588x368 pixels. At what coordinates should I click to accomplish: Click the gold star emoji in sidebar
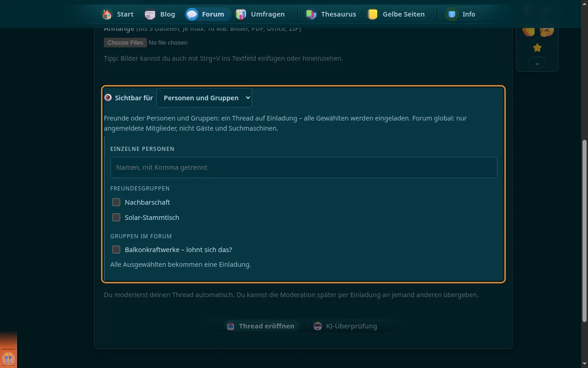tap(537, 47)
